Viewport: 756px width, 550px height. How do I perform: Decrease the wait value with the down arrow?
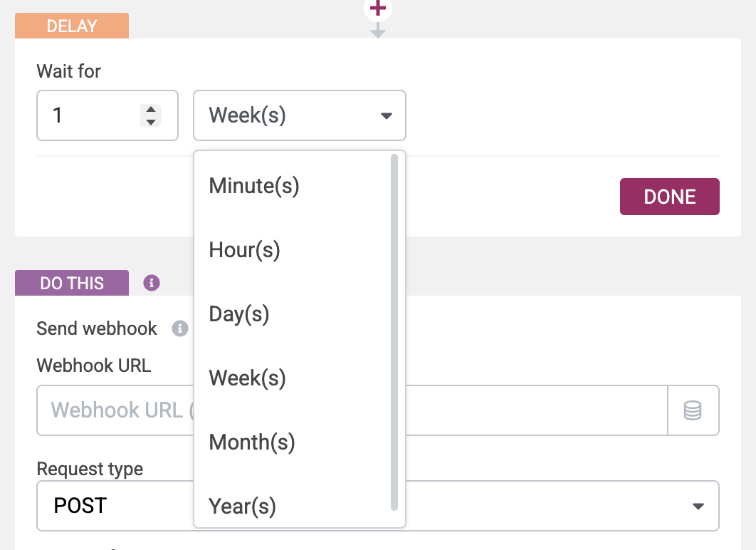pyautogui.click(x=150, y=122)
